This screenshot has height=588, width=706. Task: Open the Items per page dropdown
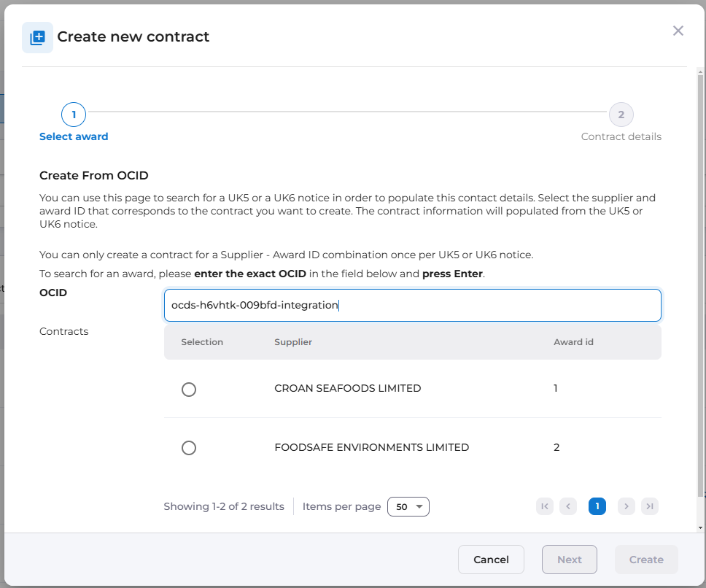[x=408, y=506]
